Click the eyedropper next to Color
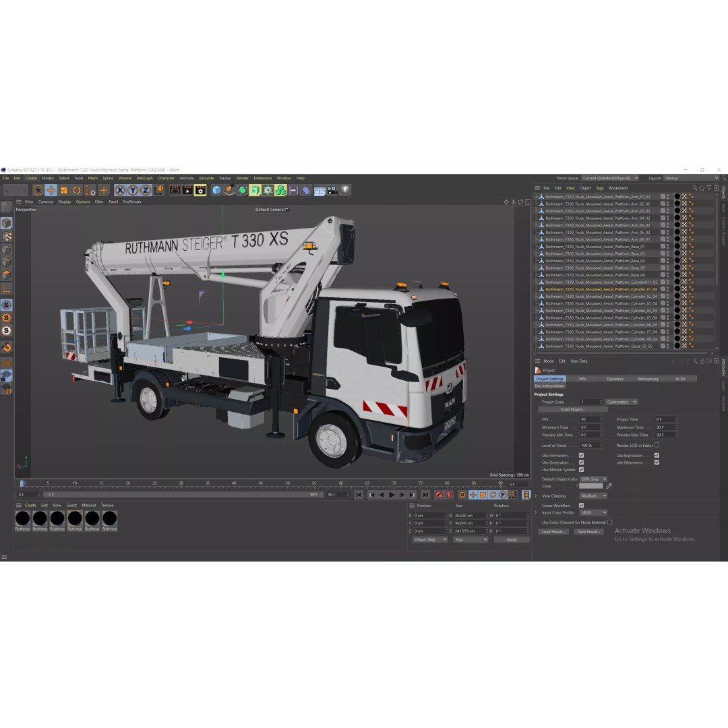The height and width of the screenshot is (728, 728). pyautogui.click(x=609, y=486)
